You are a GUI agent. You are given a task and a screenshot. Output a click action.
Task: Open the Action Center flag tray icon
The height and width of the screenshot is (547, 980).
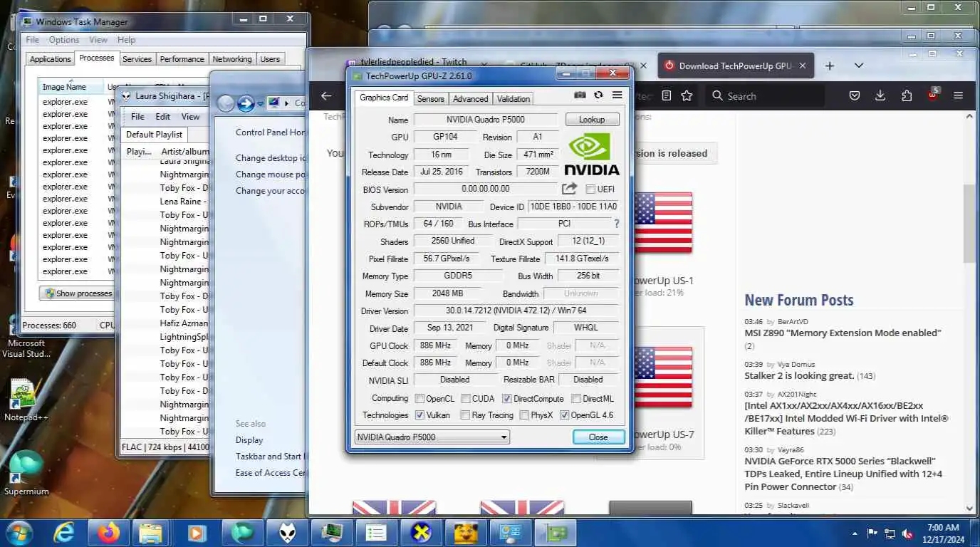pos(872,533)
